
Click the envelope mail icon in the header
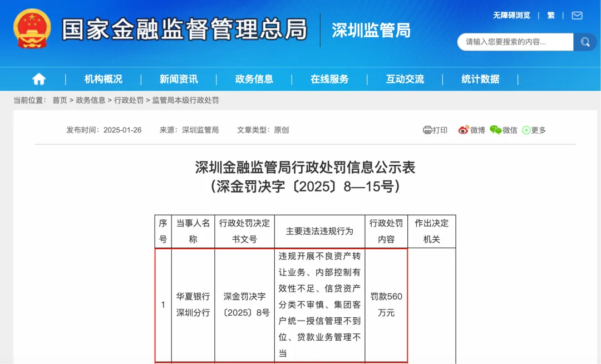coord(577,15)
